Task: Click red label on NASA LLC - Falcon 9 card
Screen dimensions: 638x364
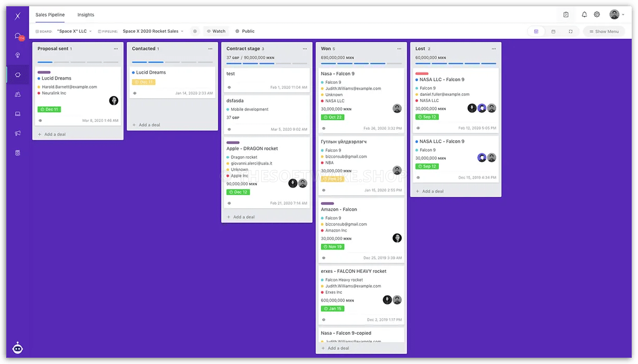Action: (x=422, y=73)
